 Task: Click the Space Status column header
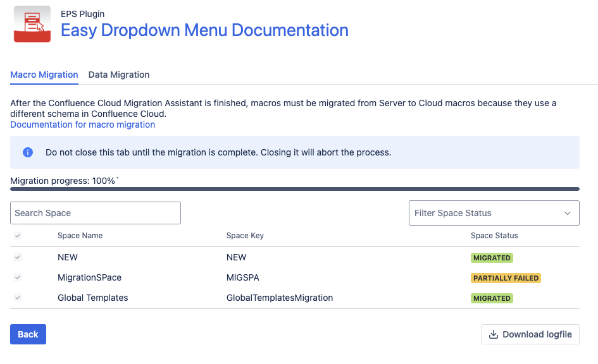(494, 236)
